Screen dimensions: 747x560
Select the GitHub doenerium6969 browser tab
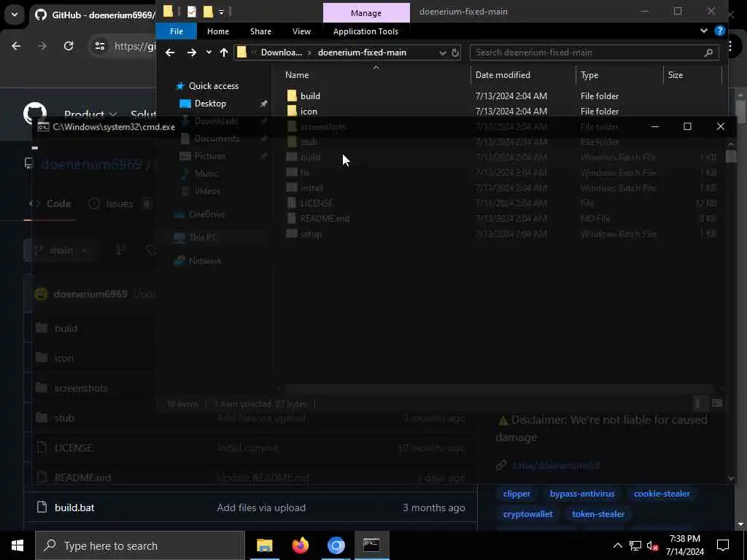point(94,15)
